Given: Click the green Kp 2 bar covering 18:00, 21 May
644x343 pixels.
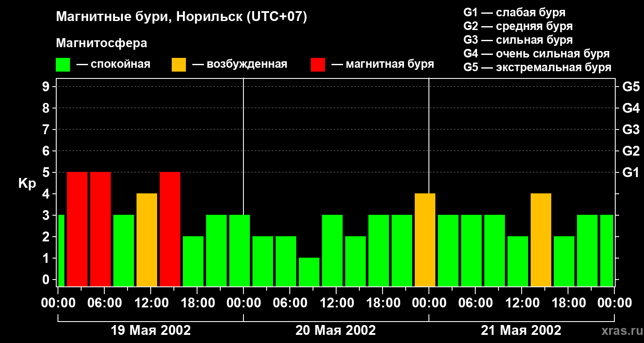Looking at the screenshot, I should click(564, 262).
